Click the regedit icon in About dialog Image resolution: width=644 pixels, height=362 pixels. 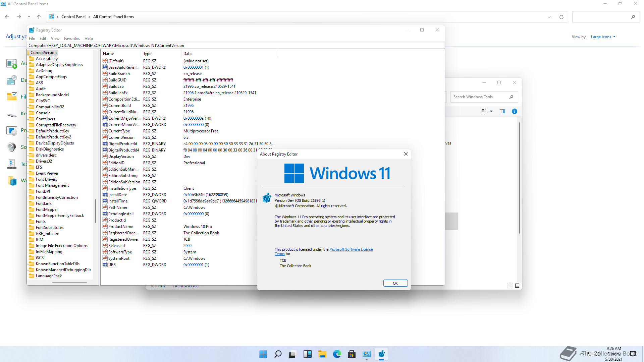(x=267, y=198)
